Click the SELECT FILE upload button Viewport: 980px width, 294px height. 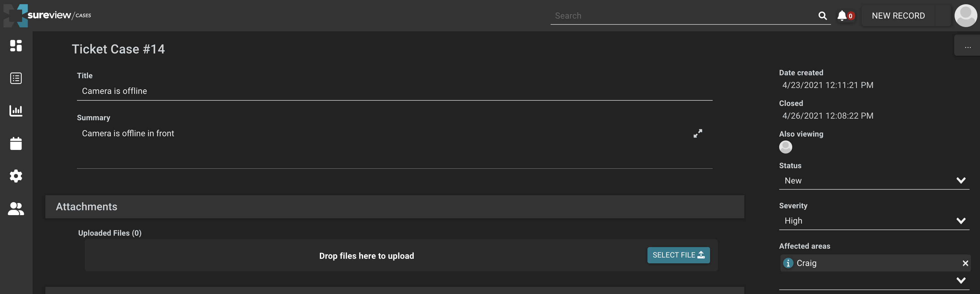(678, 255)
